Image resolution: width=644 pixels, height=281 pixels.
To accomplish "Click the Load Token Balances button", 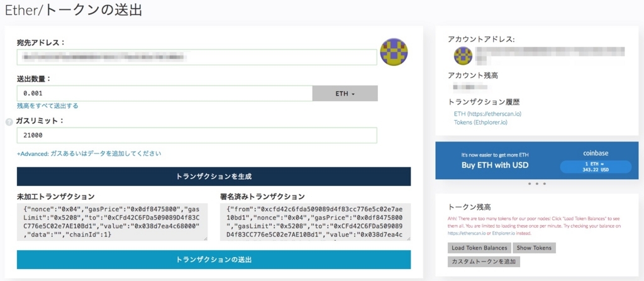I will coord(479,248).
